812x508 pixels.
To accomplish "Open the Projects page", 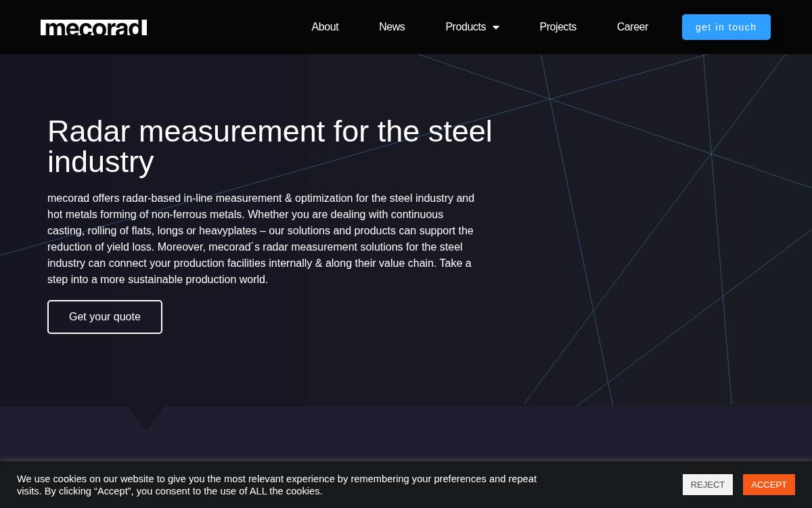I will 558,27.
